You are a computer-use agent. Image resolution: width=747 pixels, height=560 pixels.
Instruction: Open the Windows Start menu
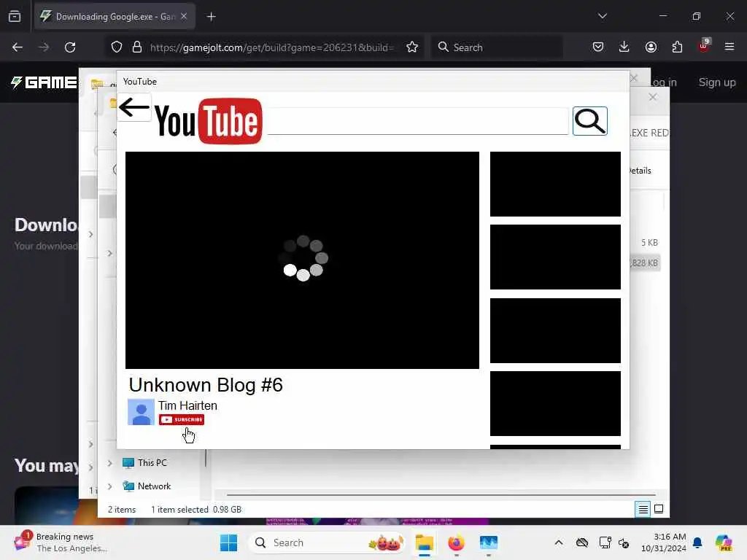228,542
